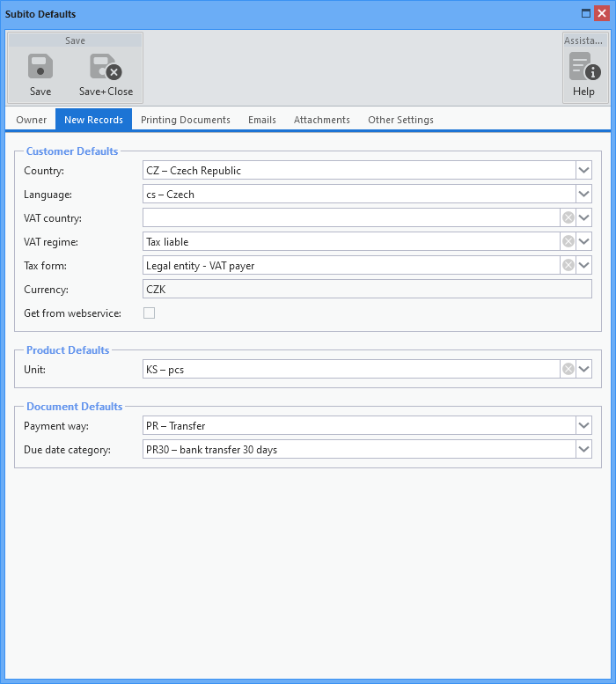Click the Payment way label
This screenshot has height=684, width=616.
pyautogui.click(x=55, y=426)
